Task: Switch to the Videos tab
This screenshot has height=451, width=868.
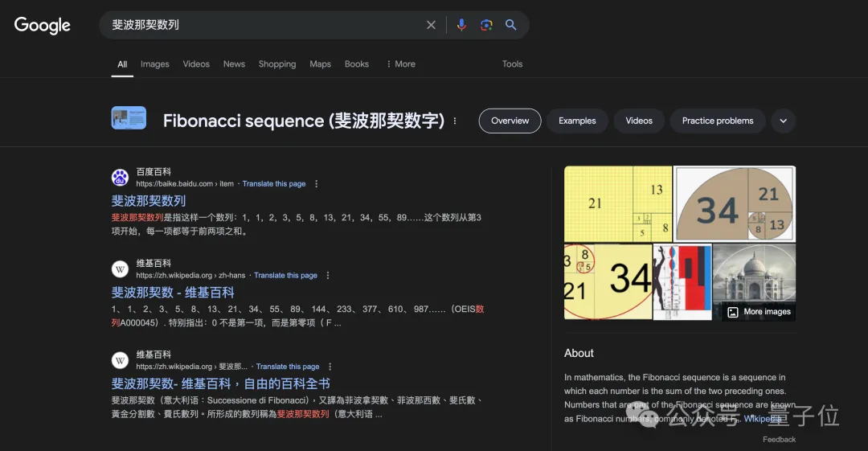Action: [196, 64]
